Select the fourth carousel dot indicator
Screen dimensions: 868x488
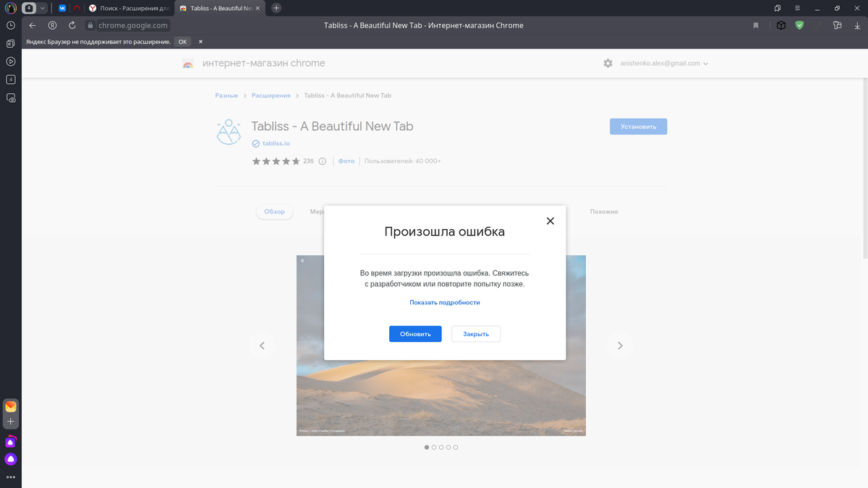coord(448,448)
